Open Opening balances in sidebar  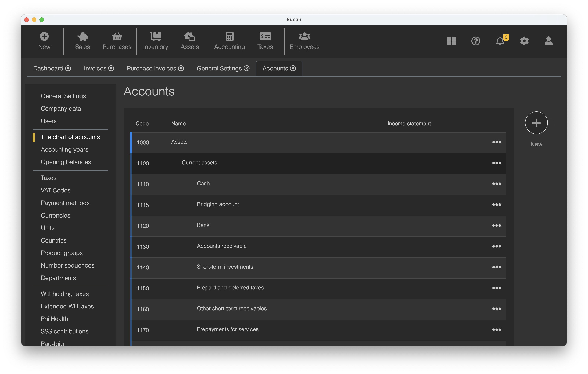tap(66, 162)
